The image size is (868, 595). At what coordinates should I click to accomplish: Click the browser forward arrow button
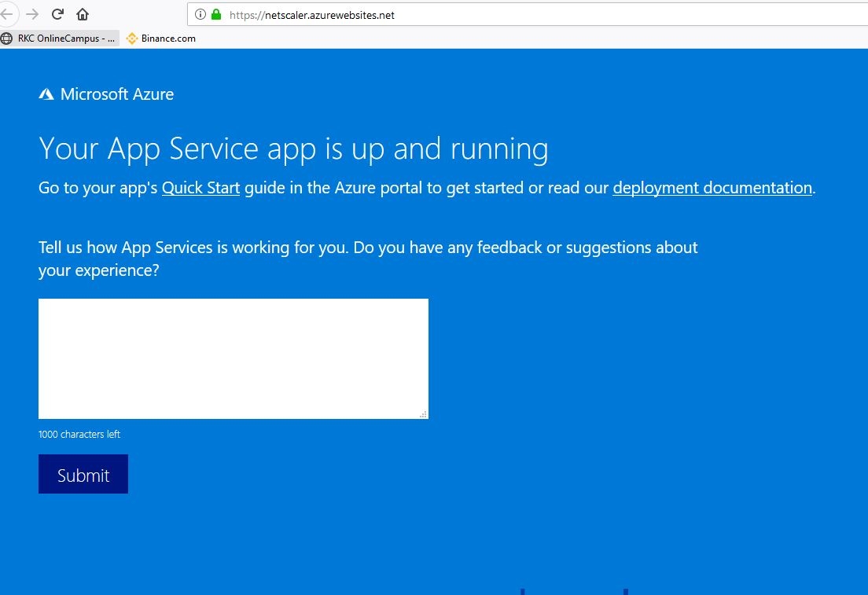pyautogui.click(x=32, y=14)
